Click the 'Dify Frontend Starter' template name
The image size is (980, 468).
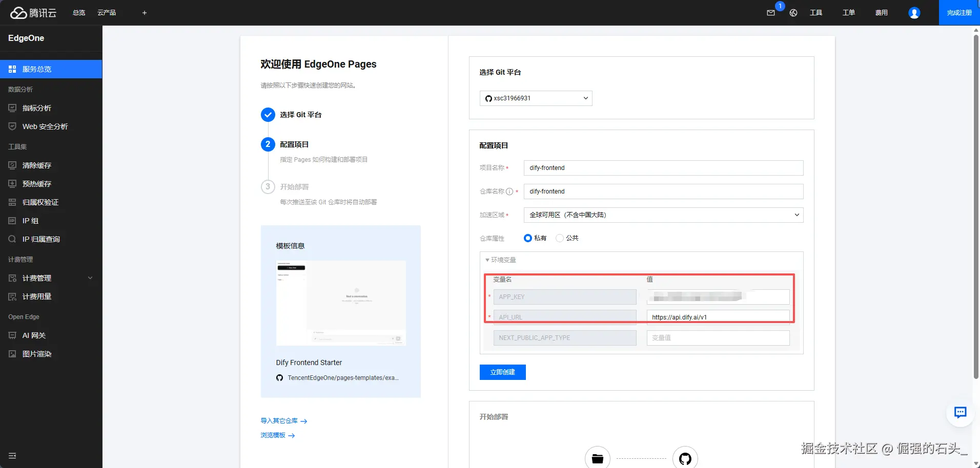[x=309, y=363]
